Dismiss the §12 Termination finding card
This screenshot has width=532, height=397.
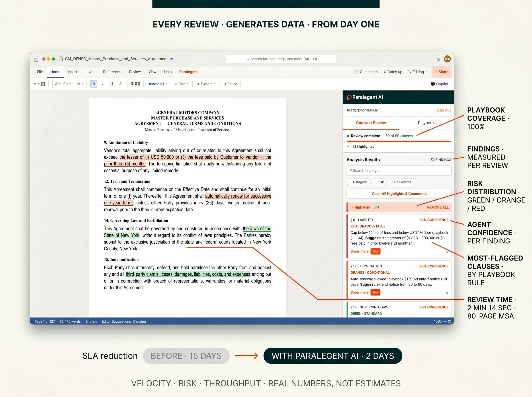(447, 293)
